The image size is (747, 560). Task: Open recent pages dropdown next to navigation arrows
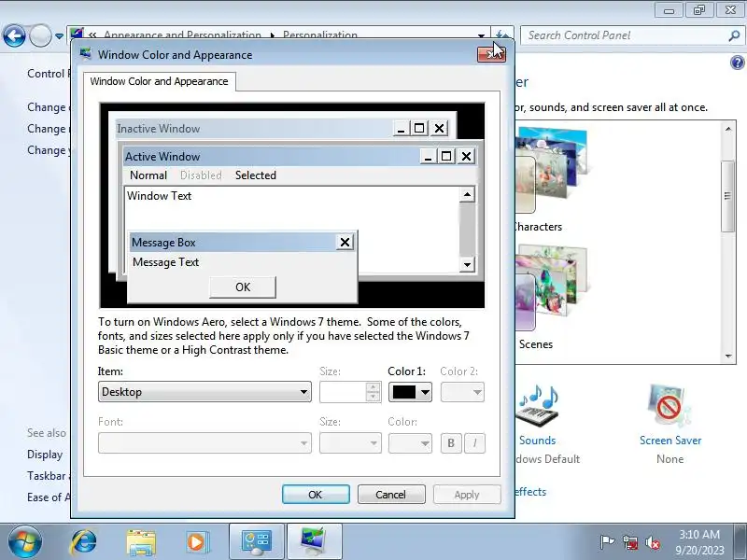(x=59, y=36)
